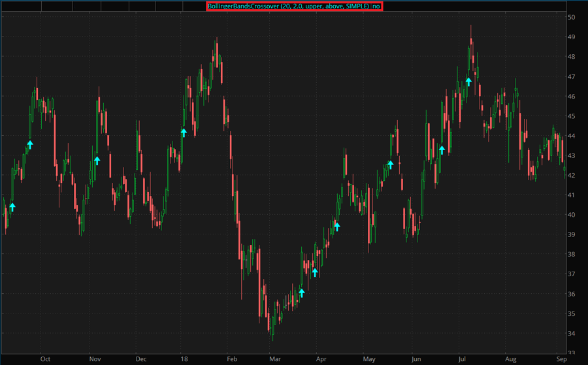Click the Feb label on the time axis
The height and width of the screenshot is (365, 588).
232,358
